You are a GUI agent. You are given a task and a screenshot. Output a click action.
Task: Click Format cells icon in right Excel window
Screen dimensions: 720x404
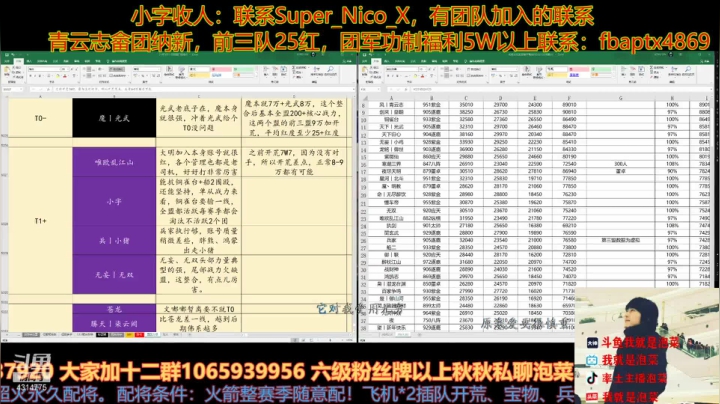coord(641,72)
